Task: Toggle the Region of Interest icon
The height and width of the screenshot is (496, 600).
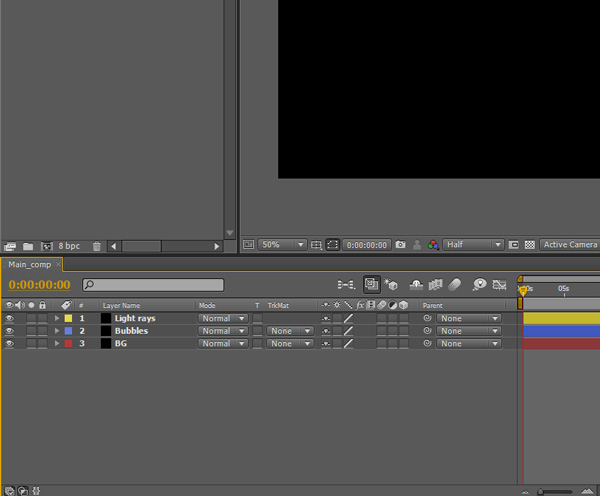Action: pos(514,245)
